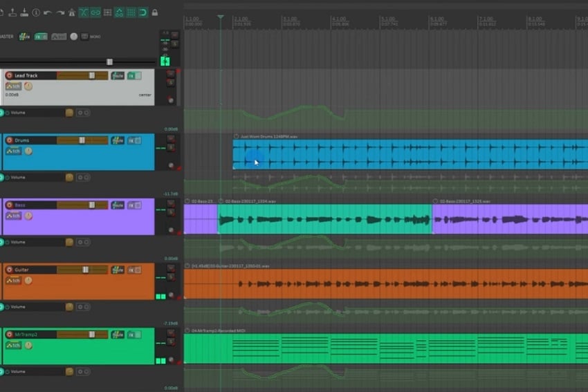Redo the last action
588x392 pixels.
point(60,12)
